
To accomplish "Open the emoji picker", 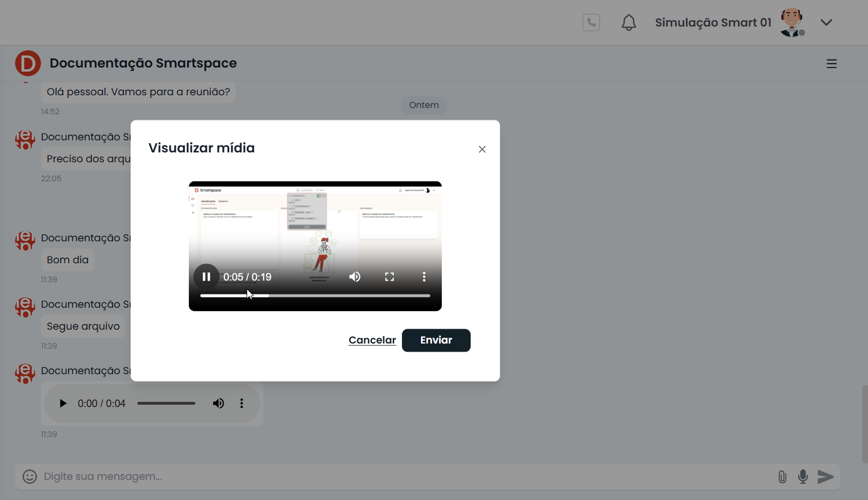I will pos(29,476).
